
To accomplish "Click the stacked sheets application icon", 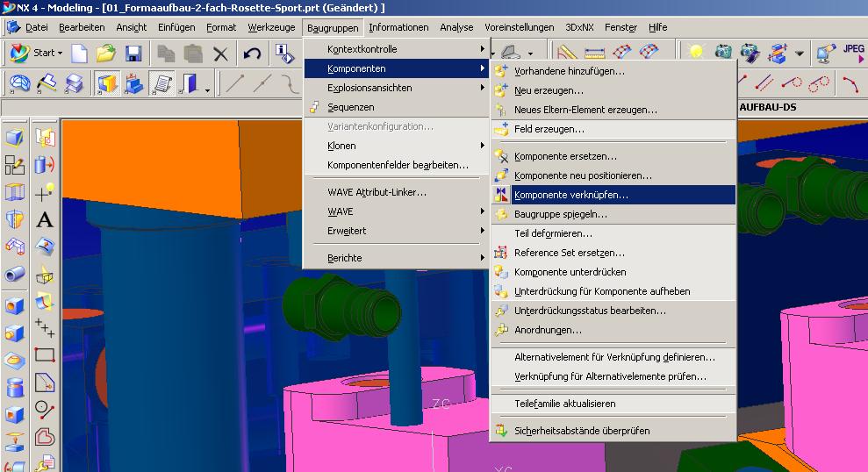I will (75, 83).
